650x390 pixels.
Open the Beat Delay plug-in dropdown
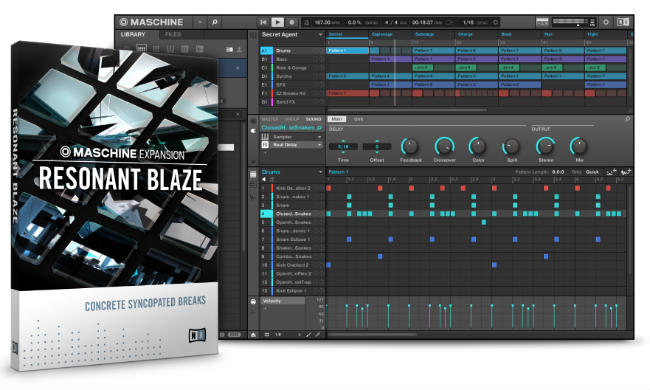pos(320,145)
